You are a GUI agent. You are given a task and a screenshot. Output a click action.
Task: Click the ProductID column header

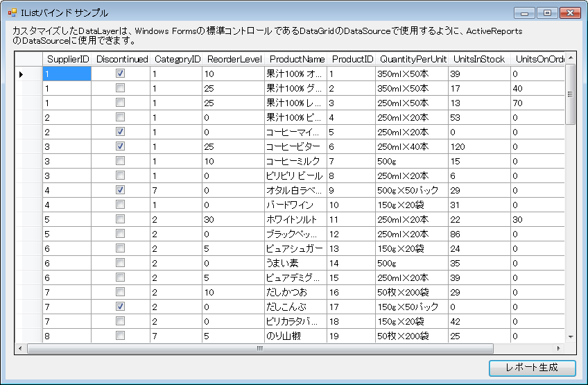pos(351,59)
